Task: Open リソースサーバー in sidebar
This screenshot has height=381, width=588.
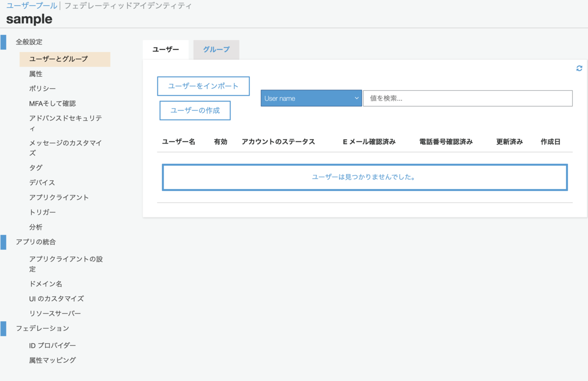Action: click(x=55, y=313)
